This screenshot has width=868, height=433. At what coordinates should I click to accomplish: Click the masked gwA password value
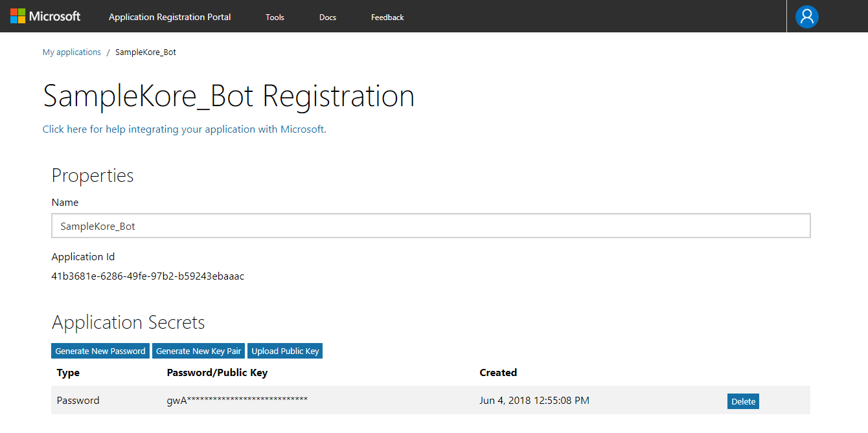click(237, 401)
